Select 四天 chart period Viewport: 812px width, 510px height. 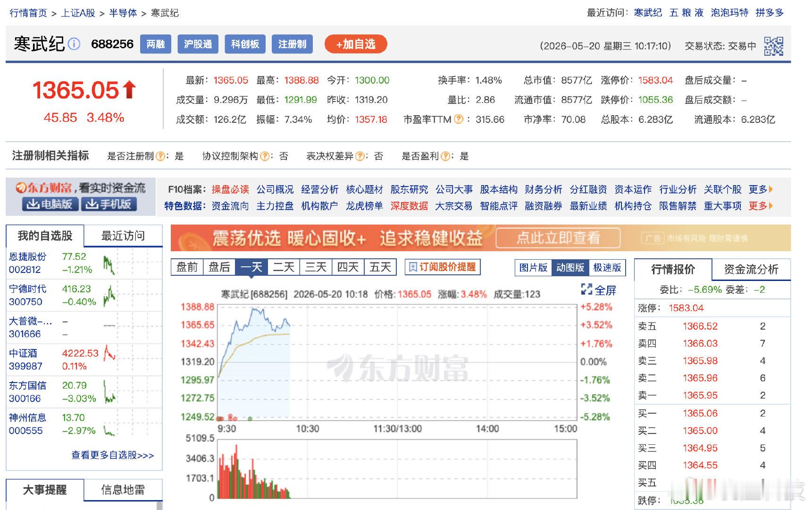tap(348, 267)
